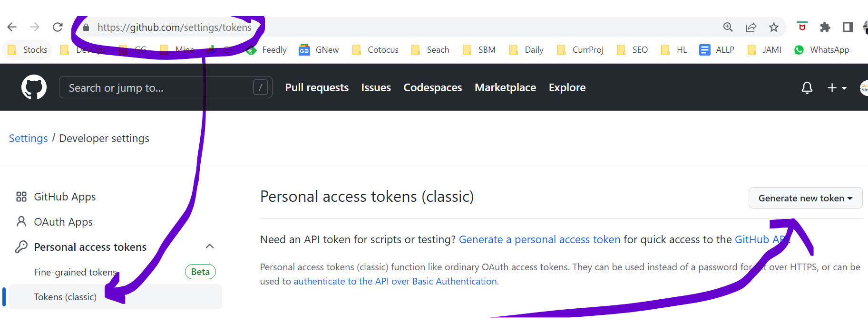Open the Pull requests page
The width and height of the screenshot is (868, 332).
(x=316, y=87)
